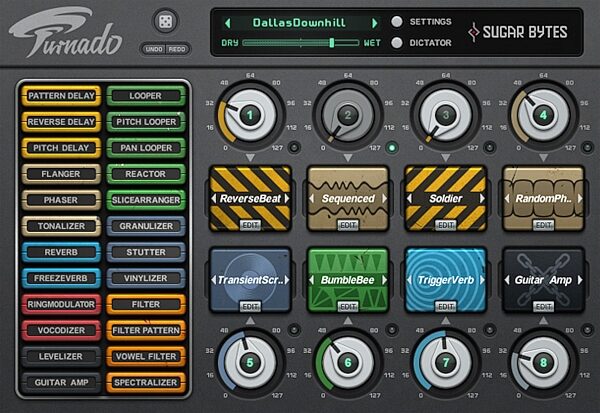The width and height of the screenshot is (600, 413).
Task: Expand triangle below knob 1
Action: tap(250, 158)
